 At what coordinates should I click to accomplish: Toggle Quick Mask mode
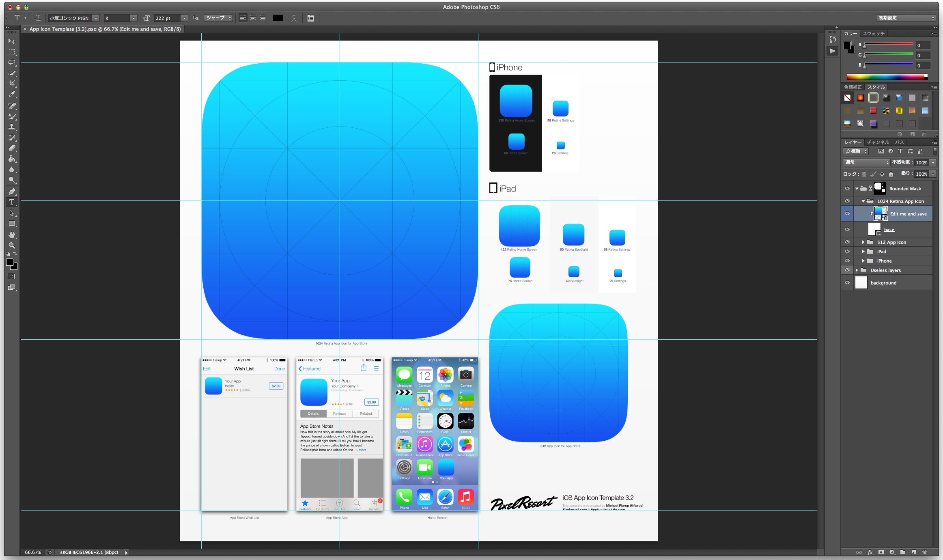click(12, 277)
